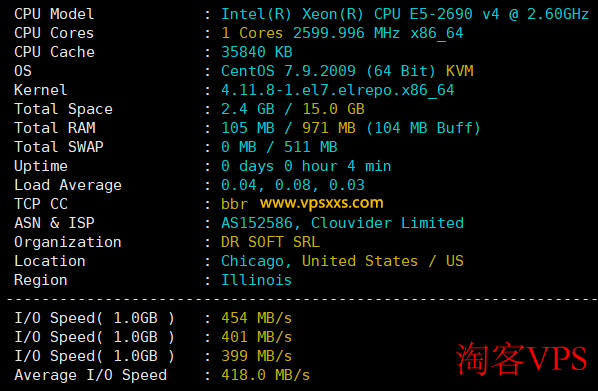The image size is (598, 391).
Task: Click the 971 MB total RAM value
Action: click(x=329, y=128)
